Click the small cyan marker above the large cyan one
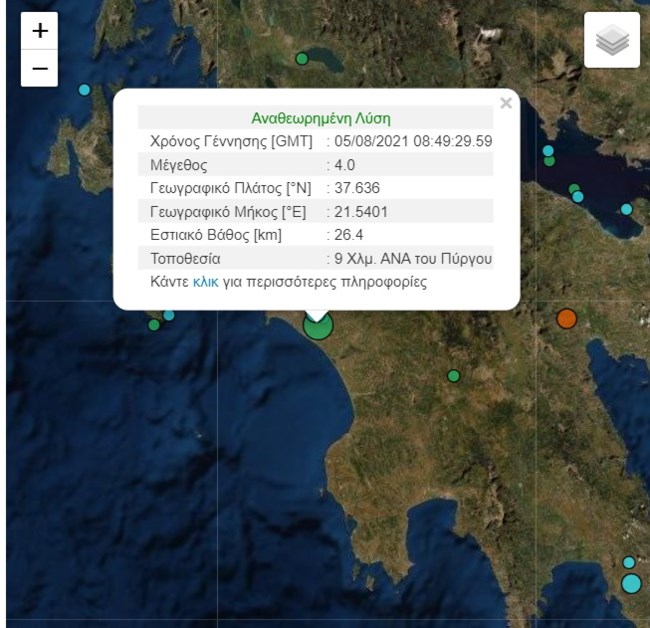Screen dimensions: 650x628 point(629,562)
